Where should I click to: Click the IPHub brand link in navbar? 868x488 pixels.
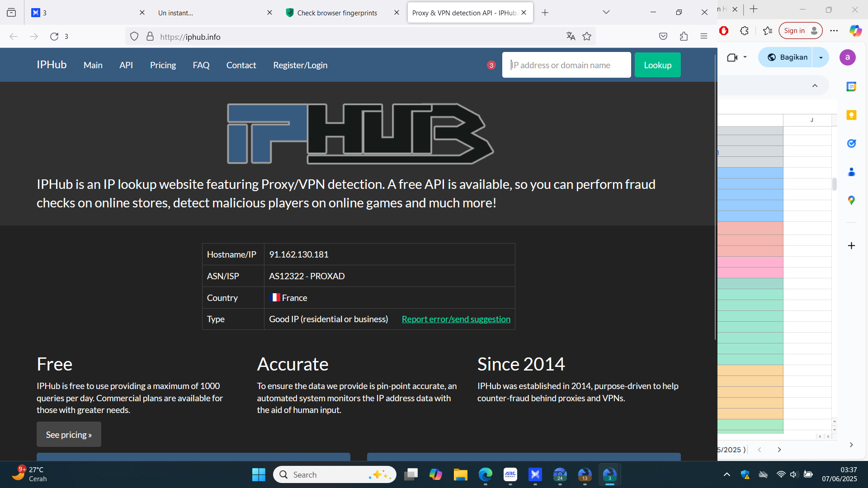[x=52, y=65]
